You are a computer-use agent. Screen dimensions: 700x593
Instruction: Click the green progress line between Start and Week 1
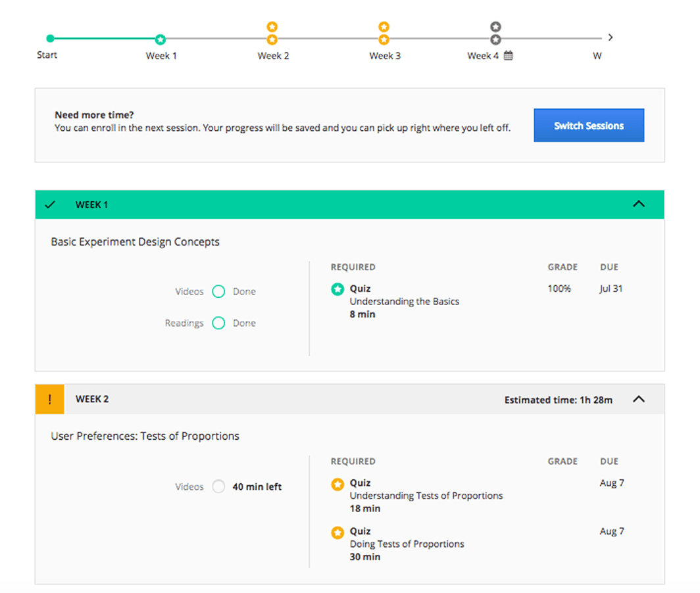pyautogui.click(x=105, y=38)
